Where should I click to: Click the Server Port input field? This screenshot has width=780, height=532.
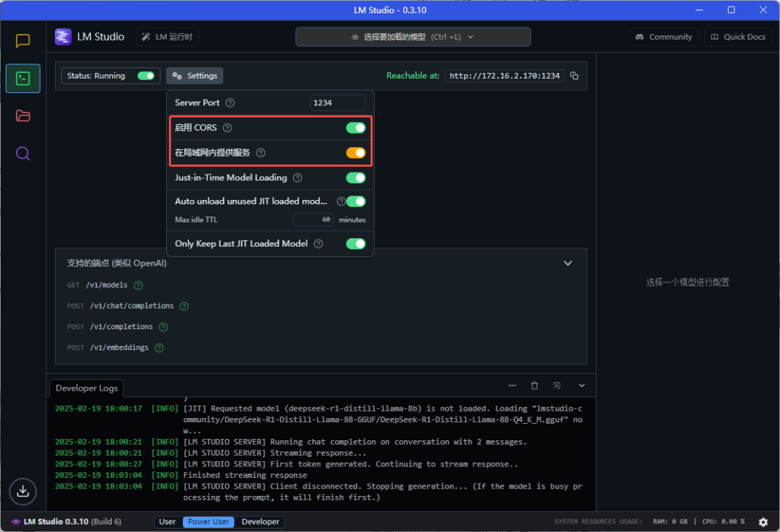[x=337, y=103]
